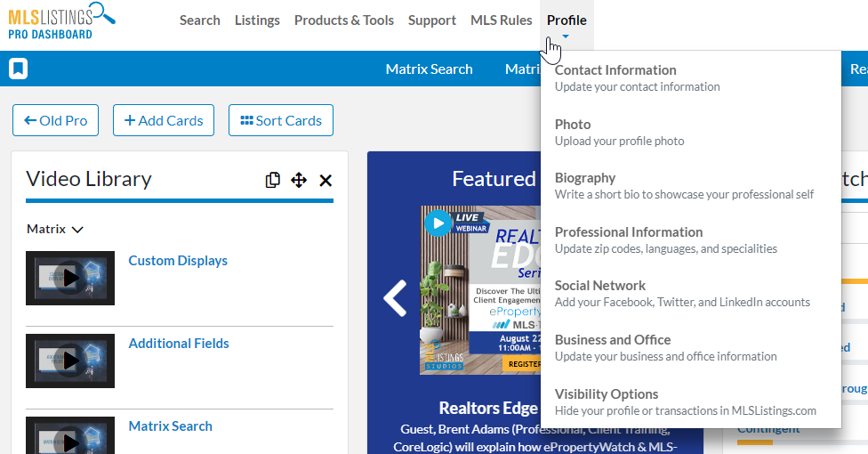
Task: Open the Custom Displays video link
Action: point(178,261)
